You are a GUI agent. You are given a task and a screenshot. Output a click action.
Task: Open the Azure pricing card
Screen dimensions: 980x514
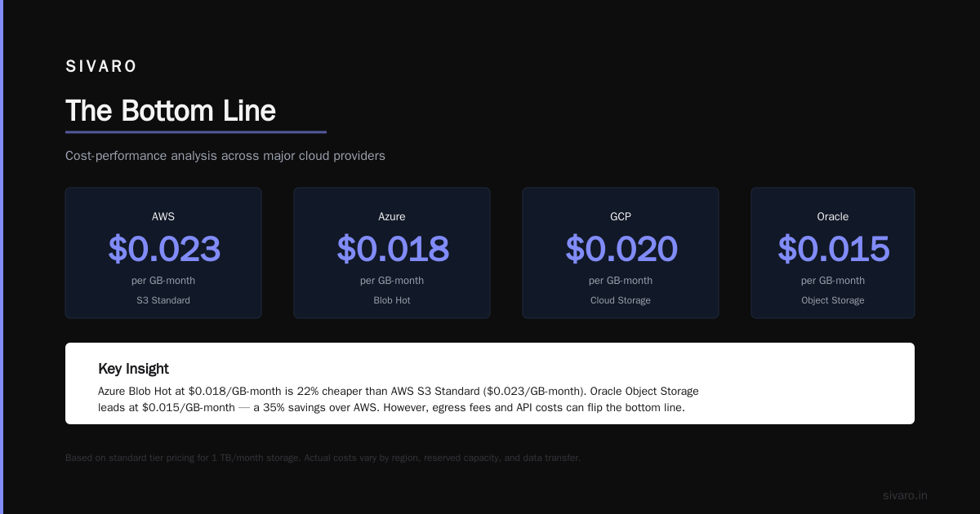coord(392,253)
